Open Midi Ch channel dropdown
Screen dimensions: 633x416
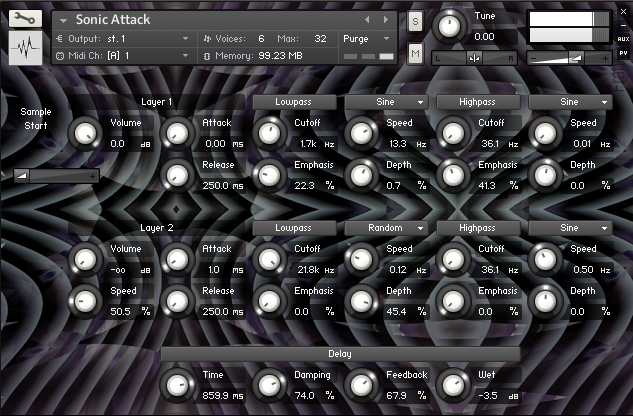[x=185, y=56]
